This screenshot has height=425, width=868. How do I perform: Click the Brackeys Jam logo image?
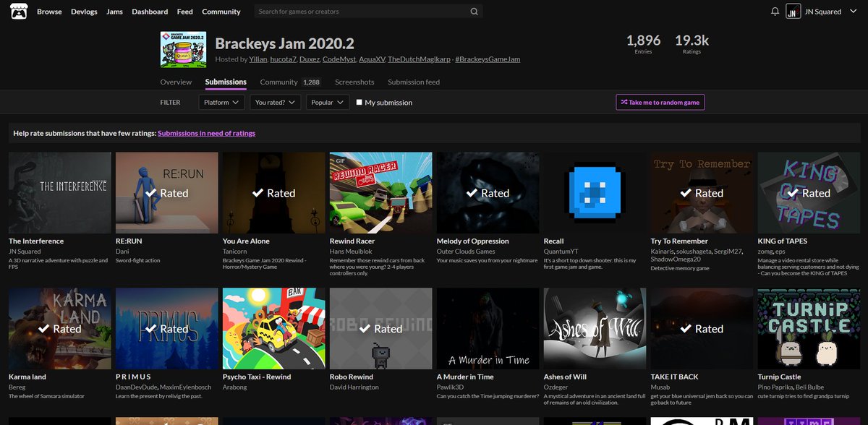pyautogui.click(x=183, y=50)
